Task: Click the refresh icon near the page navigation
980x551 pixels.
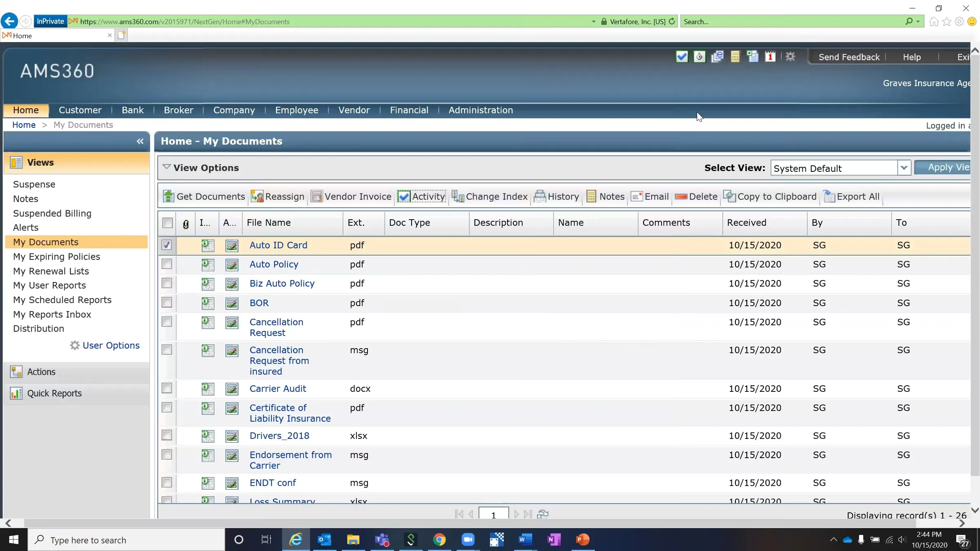Action: 543,514
